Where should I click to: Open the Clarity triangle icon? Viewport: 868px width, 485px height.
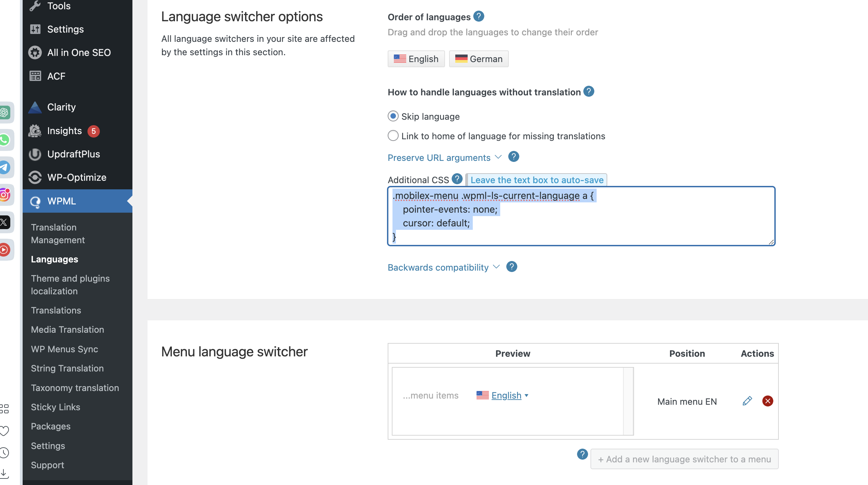point(35,107)
